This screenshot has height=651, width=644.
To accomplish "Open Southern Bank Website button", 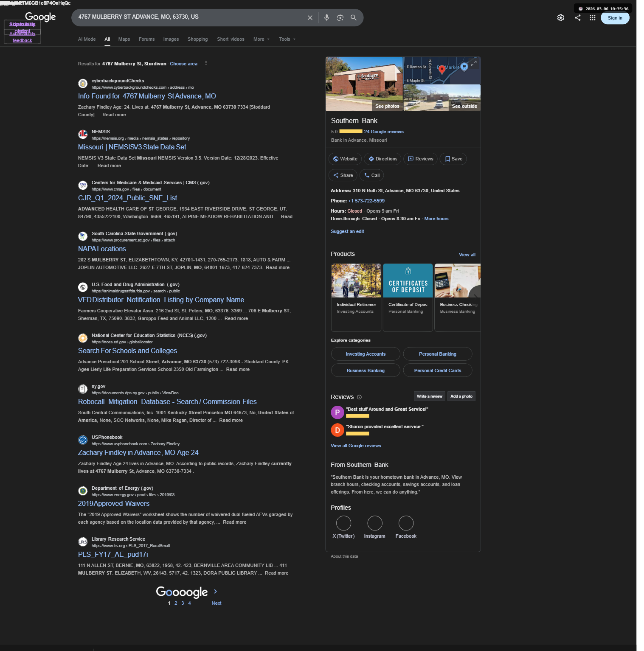I will click(345, 159).
